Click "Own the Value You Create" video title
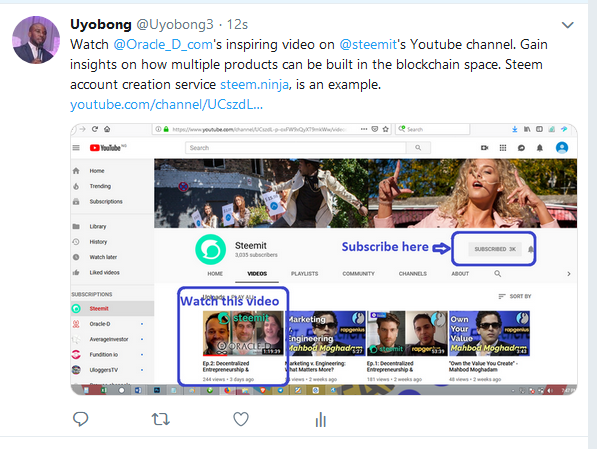Viewport: 597px width, 449px height. coord(484,366)
